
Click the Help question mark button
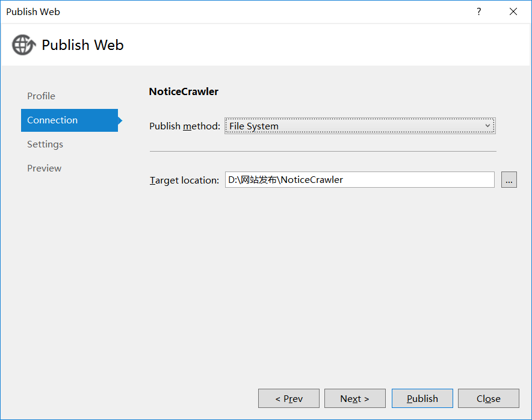coord(479,11)
